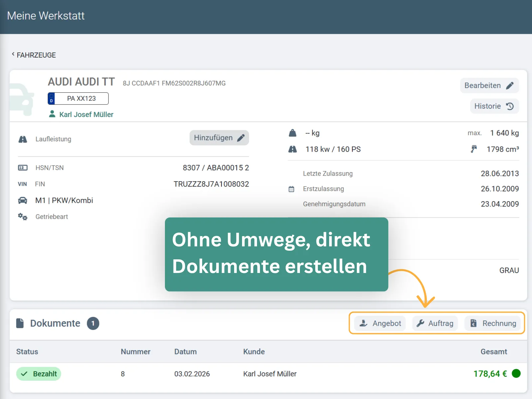
Task: Click the Letzte Zulassung date 28.06.2013
Action: [x=500, y=173]
